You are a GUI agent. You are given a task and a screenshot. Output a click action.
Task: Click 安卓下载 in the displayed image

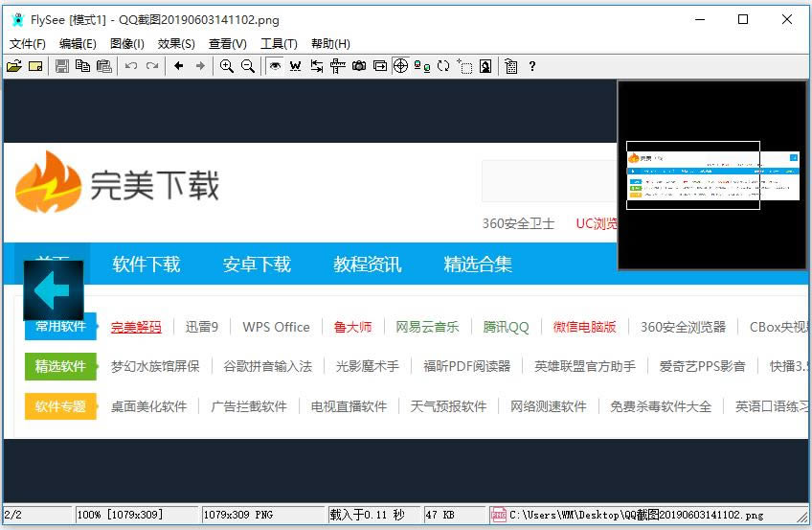257,265
